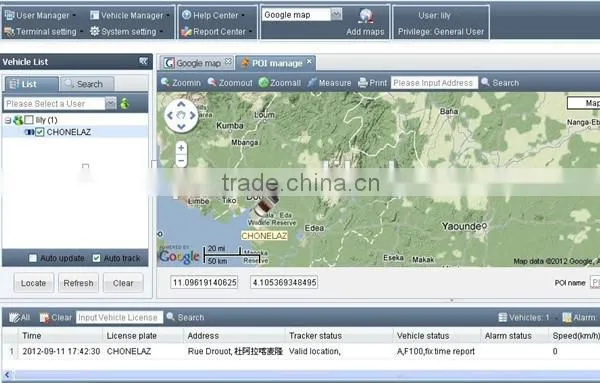The image size is (600, 383).
Task: Click the Please Input Address field
Action: [x=434, y=83]
